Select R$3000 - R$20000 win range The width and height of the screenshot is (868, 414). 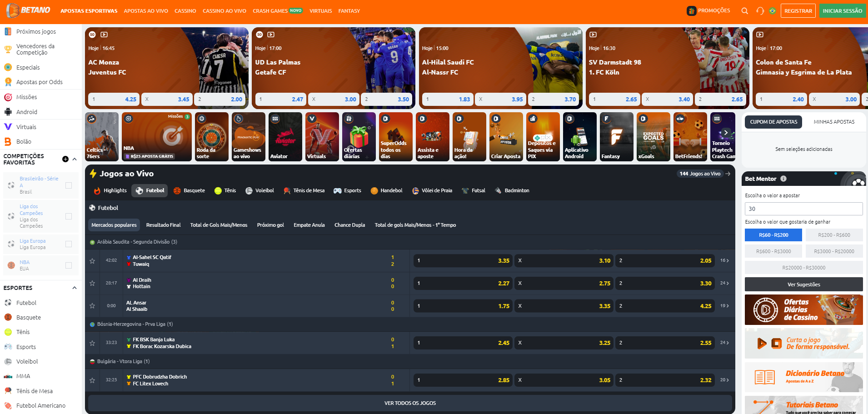point(834,251)
